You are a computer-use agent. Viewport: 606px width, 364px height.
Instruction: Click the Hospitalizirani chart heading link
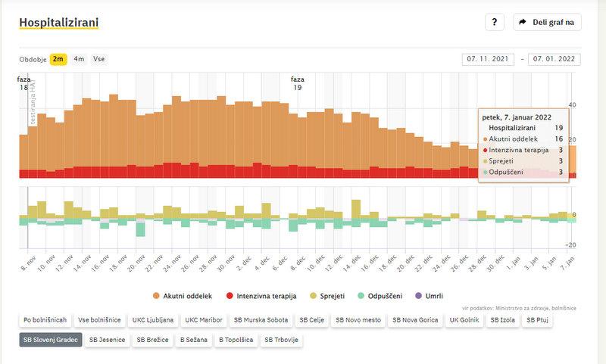(58, 23)
